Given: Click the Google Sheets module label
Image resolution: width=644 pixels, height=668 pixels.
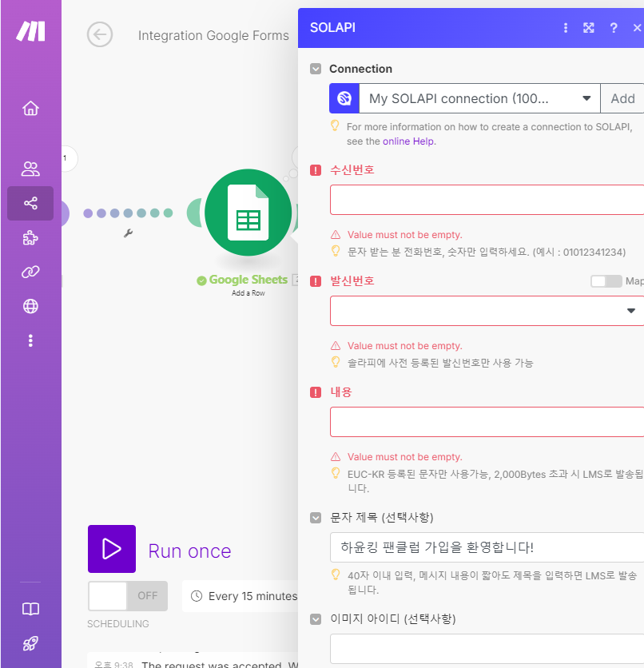Looking at the screenshot, I should (248, 280).
